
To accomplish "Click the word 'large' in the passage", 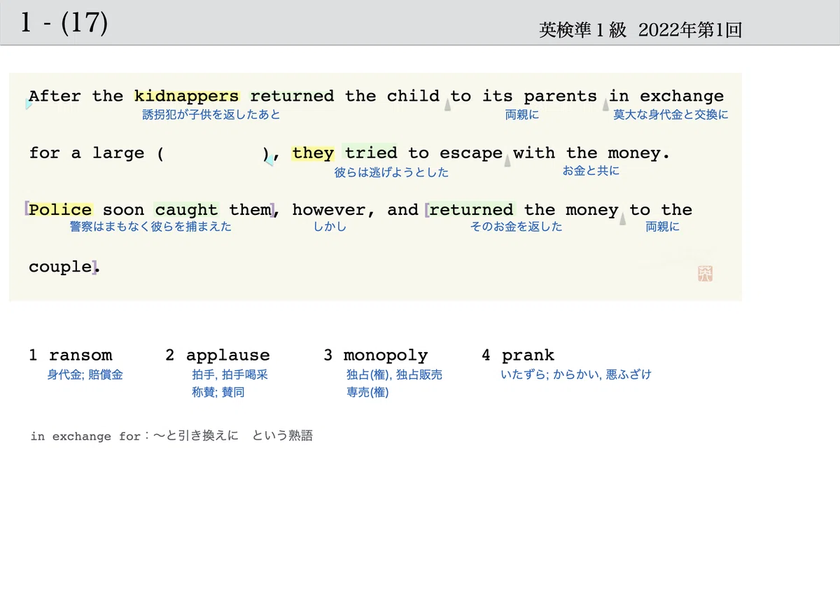I will click(118, 153).
